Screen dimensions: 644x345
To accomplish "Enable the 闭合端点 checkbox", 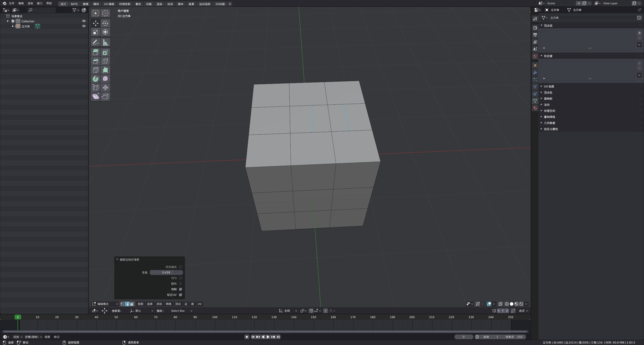I will click(x=180, y=267).
